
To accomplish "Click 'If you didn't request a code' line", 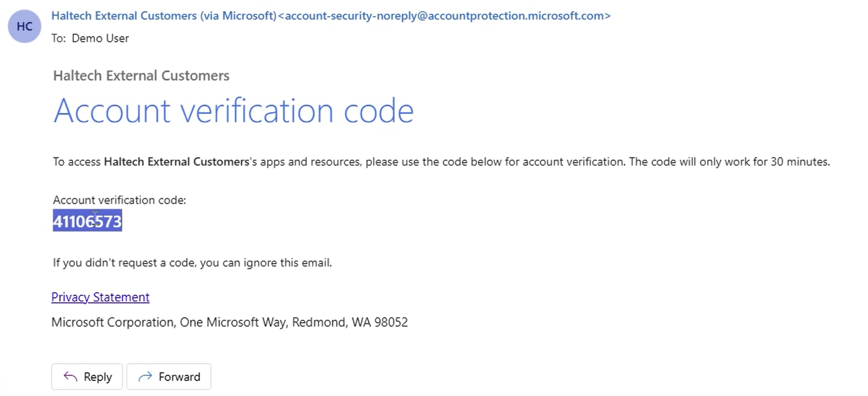I will point(192,263).
